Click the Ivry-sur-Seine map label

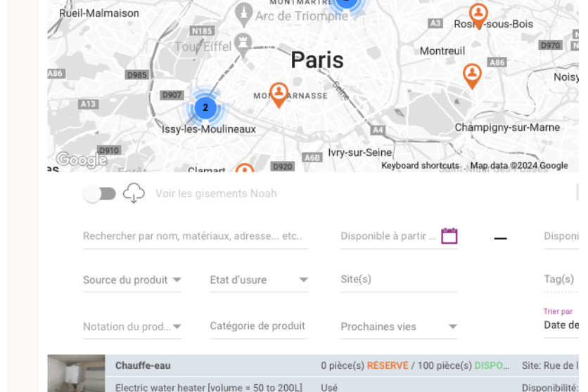(x=359, y=152)
